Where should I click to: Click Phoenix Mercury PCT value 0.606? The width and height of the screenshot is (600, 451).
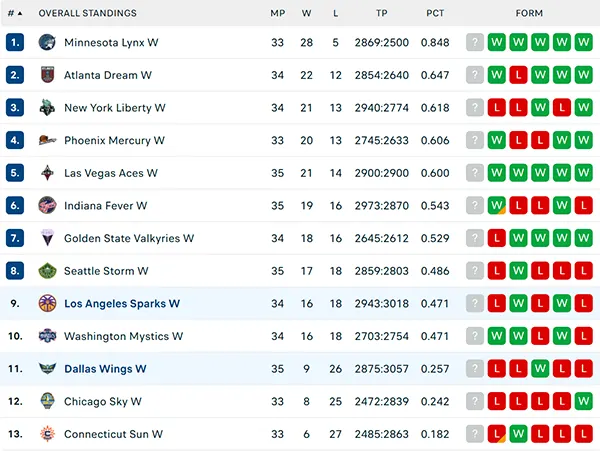point(435,140)
